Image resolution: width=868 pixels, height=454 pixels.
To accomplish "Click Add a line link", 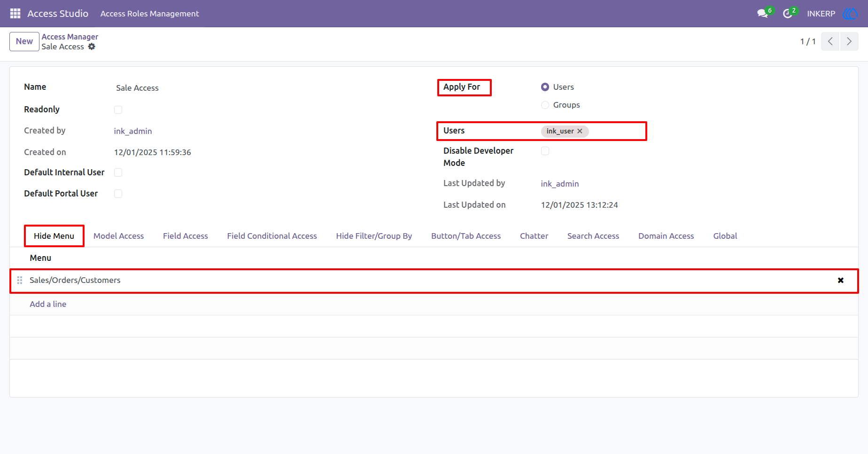I will [x=48, y=304].
